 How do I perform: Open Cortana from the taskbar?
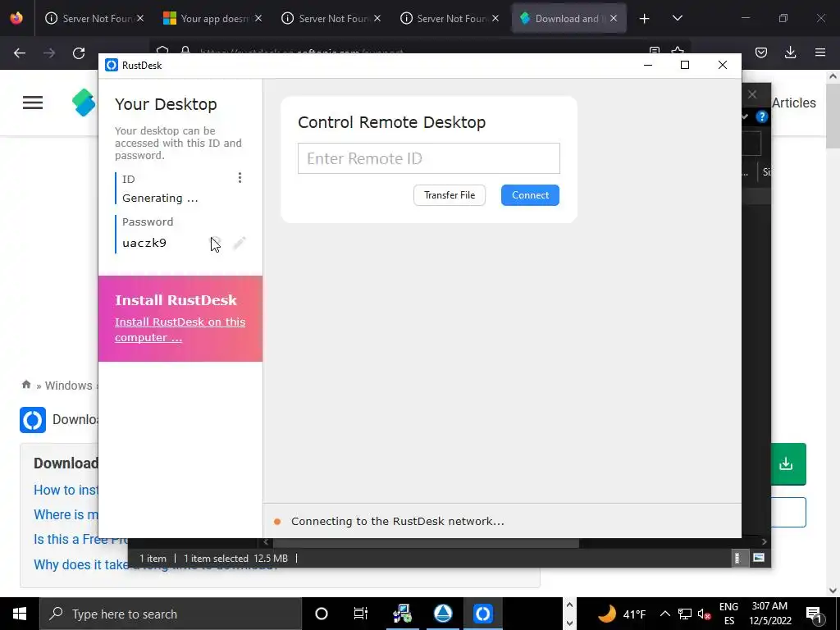click(321, 614)
